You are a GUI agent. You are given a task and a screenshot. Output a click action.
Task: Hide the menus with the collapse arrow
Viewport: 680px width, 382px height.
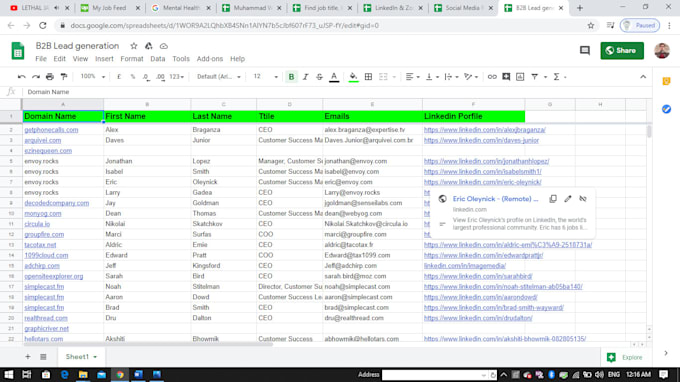(643, 77)
